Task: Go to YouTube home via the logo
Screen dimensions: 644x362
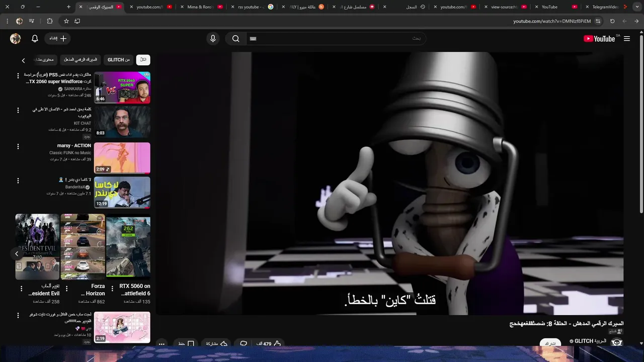Action: (600, 39)
